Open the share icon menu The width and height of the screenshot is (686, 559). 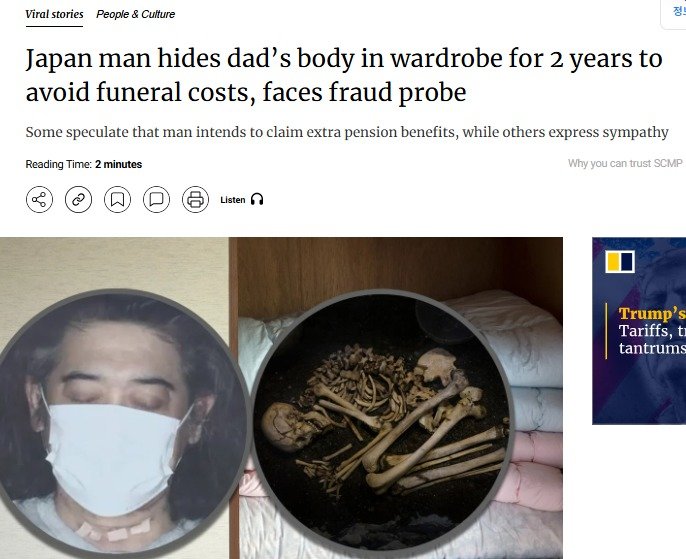click(x=39, y=199)
